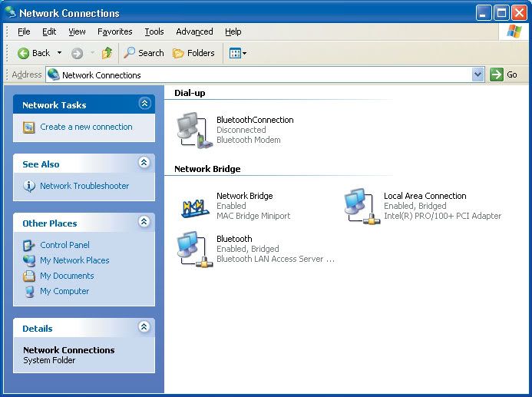The width and height of the screenshot is (532, 397).
Task: Go to Control Panel link
Action: click(64, 245)
